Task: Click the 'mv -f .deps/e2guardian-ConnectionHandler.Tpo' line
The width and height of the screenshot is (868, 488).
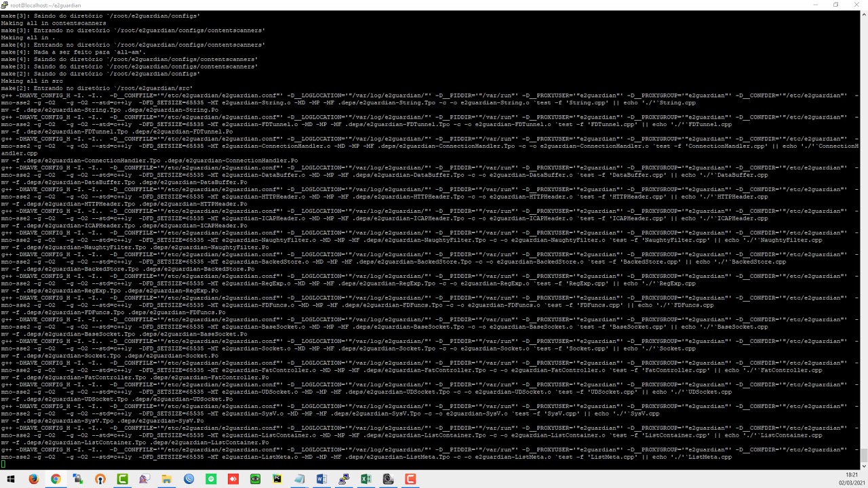Action: click(x=149, y=161)
